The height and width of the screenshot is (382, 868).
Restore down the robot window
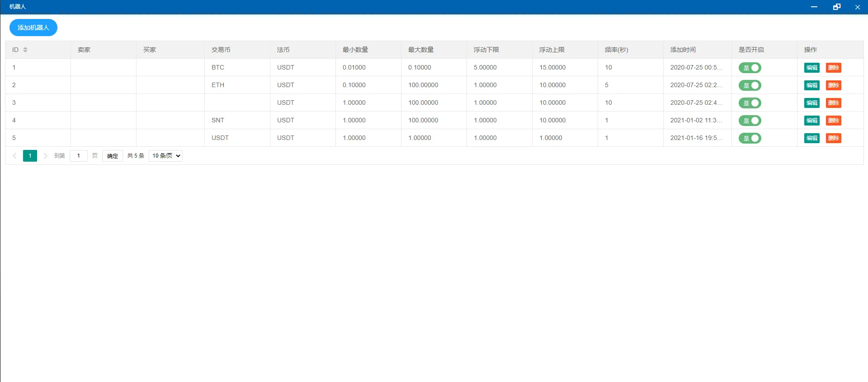click(836, 7)
